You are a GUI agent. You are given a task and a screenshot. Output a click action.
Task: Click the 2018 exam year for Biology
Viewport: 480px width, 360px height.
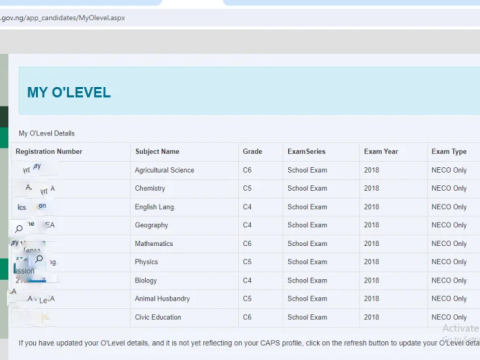tap(371, 280)
